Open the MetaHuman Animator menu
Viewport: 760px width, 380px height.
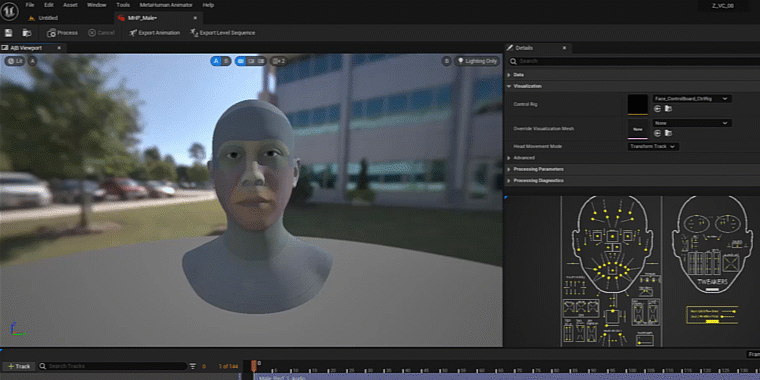point(166,5)
